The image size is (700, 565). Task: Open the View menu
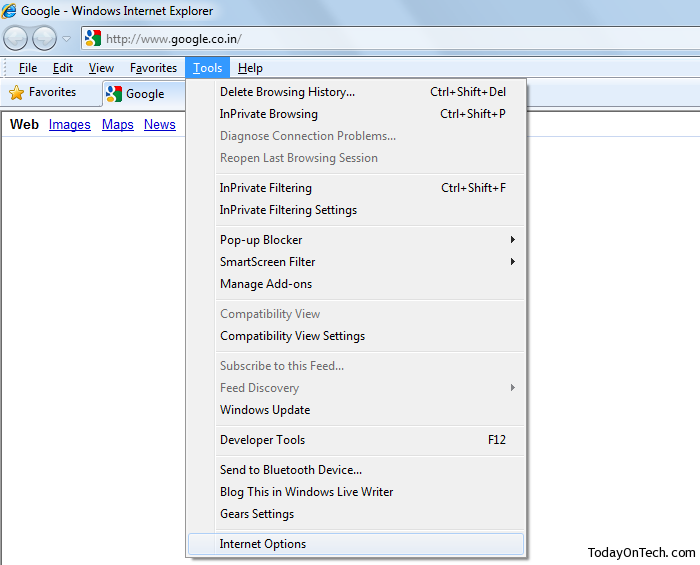[101, 68]
